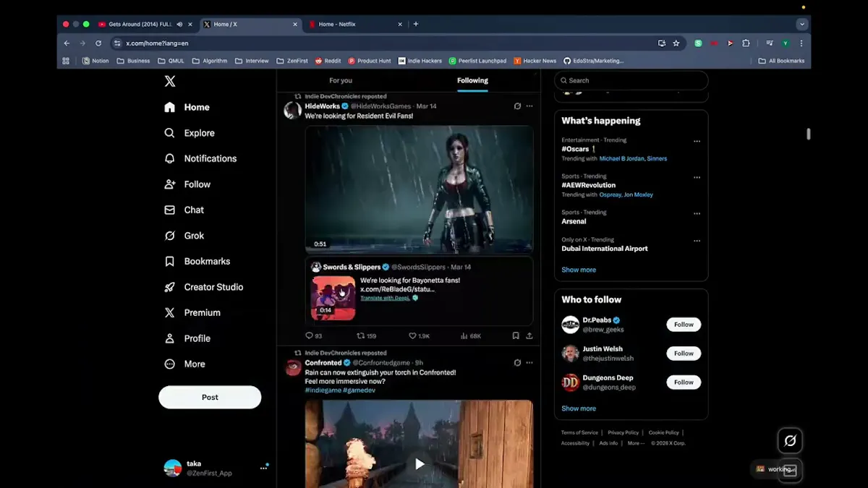Open three-dot menu on HideWorks post
Image resolution: width=868 pixels, height=488 pixels.
coord(529,106)
